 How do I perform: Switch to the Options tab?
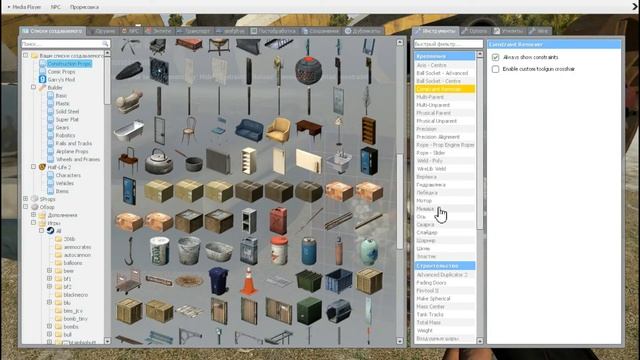[475, 31]
